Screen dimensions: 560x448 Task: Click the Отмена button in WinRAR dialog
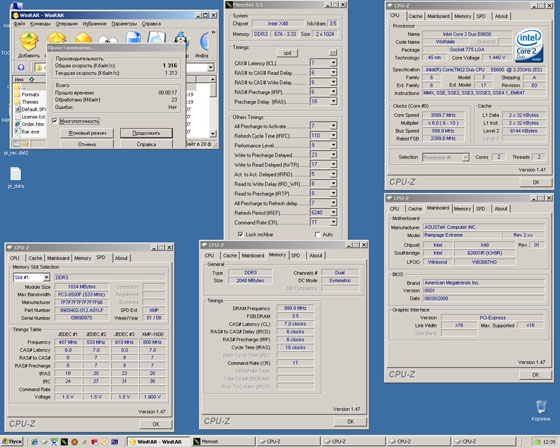(x=87, y=144)
